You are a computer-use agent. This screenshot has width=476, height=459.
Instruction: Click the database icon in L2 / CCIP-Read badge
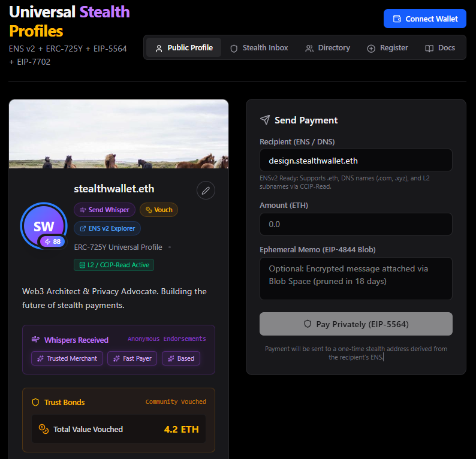[82, 265]
